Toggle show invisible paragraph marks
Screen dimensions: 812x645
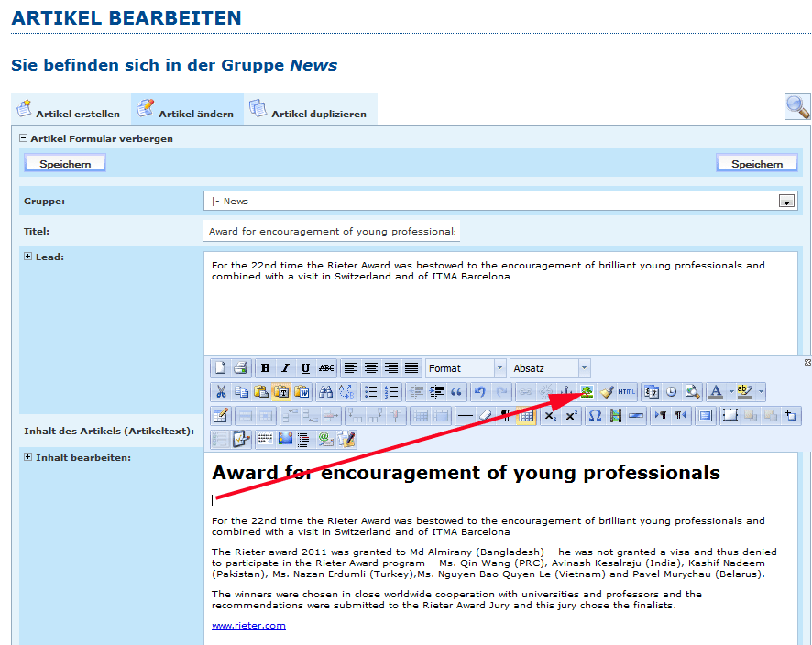[506, 416]
